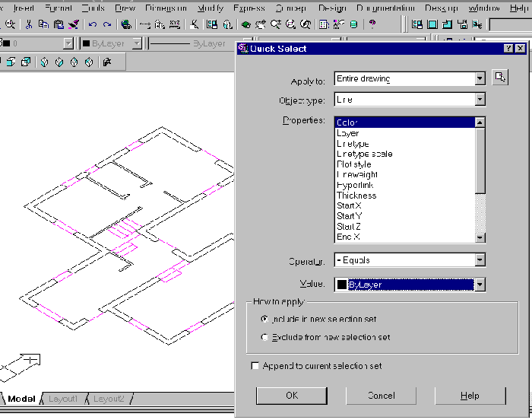Open the 'Apply to' dropdown

(x=480, y=78)
